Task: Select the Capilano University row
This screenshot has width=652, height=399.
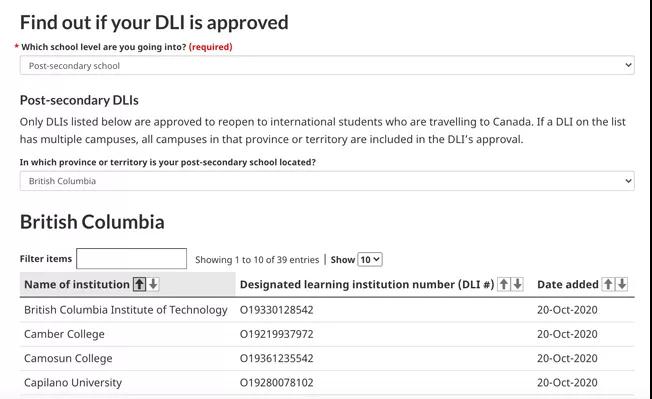Action: (327, 382)
